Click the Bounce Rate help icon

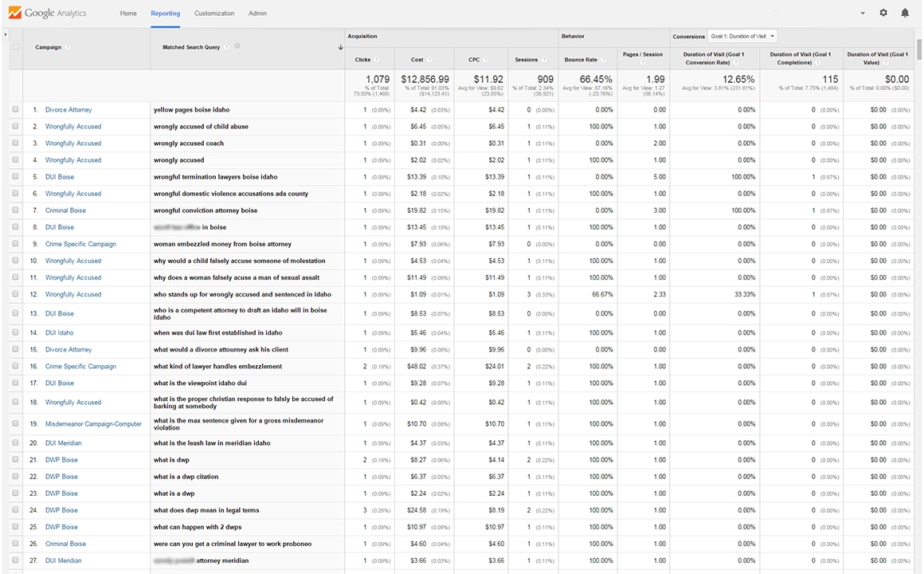point(604,60)
